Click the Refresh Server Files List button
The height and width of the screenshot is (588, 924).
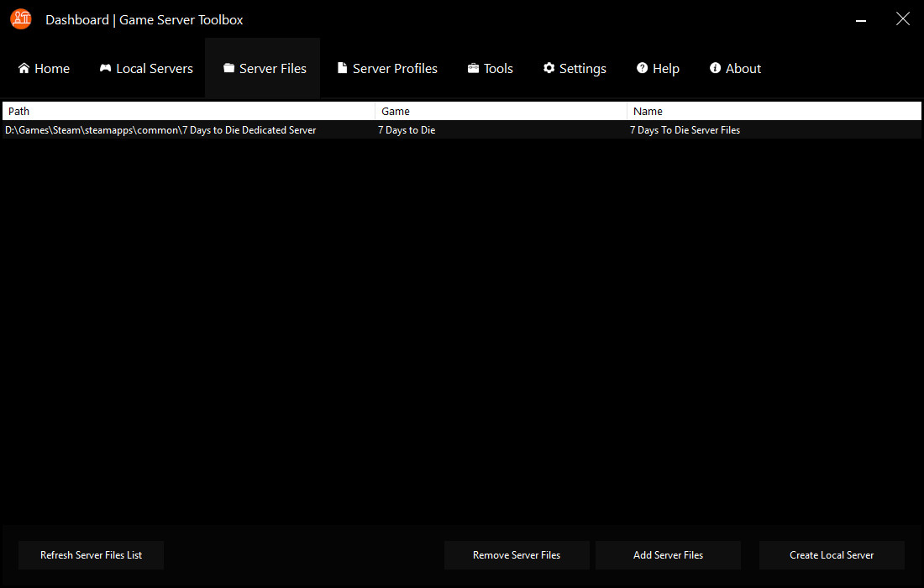pos(91,555)
